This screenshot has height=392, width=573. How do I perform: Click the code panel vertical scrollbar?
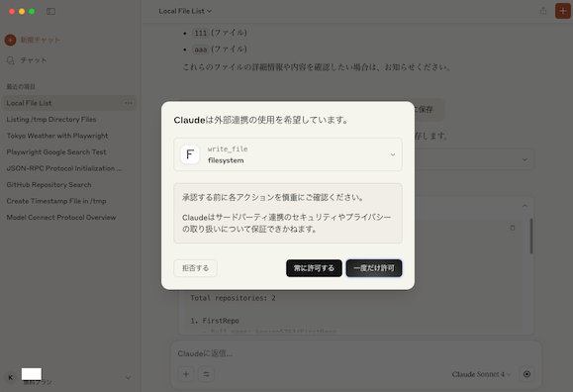(531, 237)
